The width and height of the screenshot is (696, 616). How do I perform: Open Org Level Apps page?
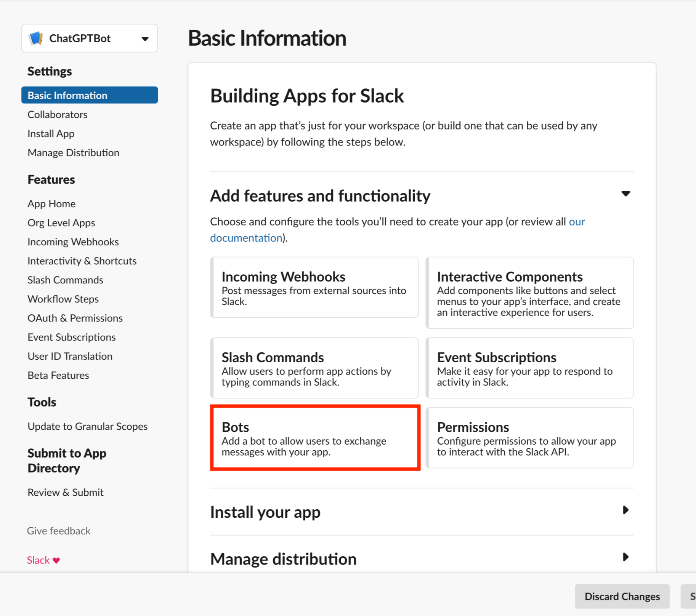[61, 223]
